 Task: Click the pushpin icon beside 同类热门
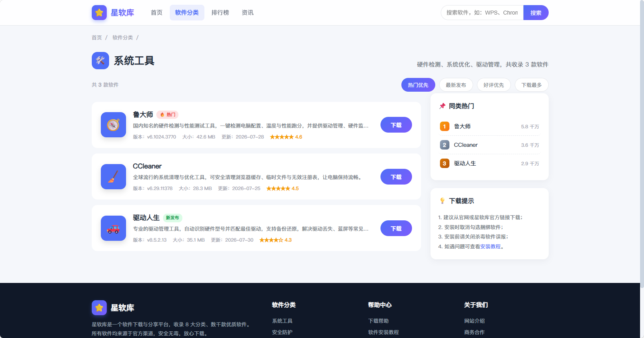442,106
